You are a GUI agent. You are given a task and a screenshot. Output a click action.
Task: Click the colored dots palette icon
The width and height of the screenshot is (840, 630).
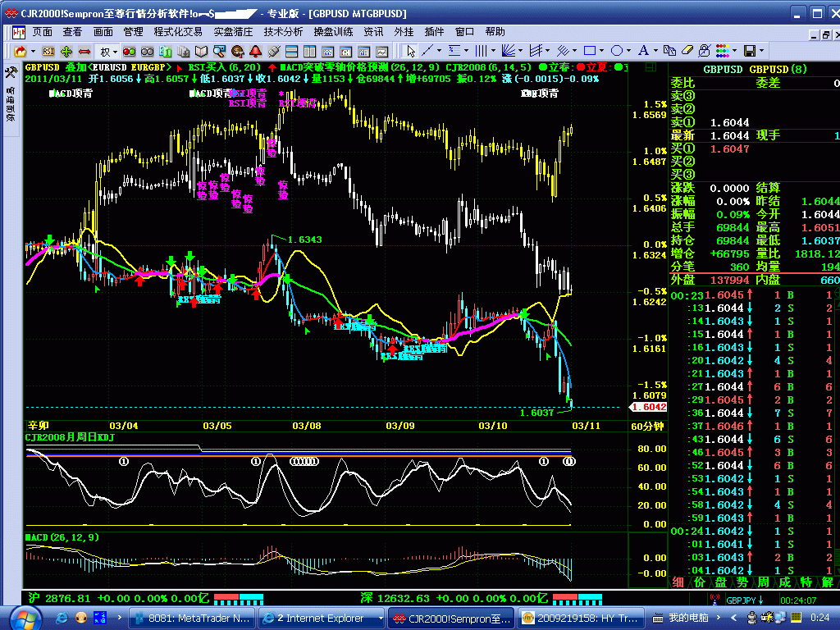722,51
